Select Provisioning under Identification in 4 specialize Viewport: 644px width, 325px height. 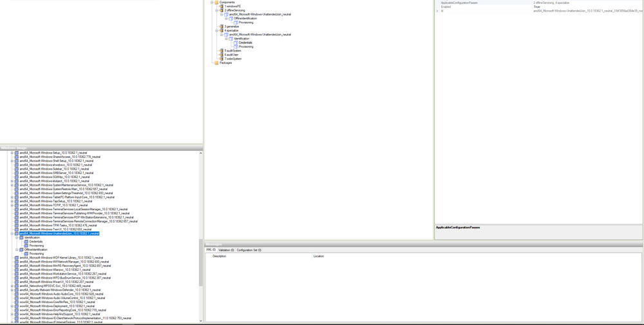[246, 47]
